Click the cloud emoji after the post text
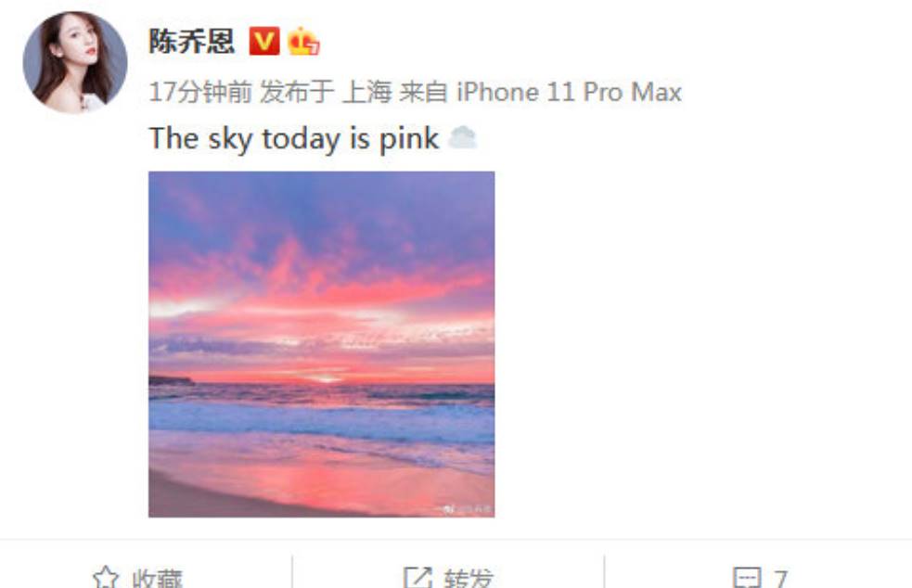This screenshot has height=588, width=912. click(x=463, y=138)
